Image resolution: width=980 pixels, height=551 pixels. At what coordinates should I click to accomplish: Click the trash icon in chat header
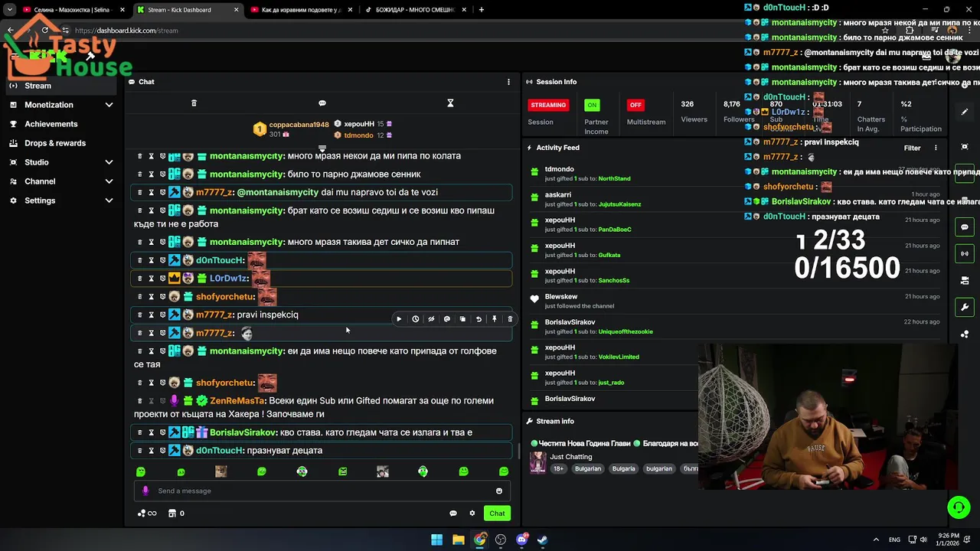194,103
